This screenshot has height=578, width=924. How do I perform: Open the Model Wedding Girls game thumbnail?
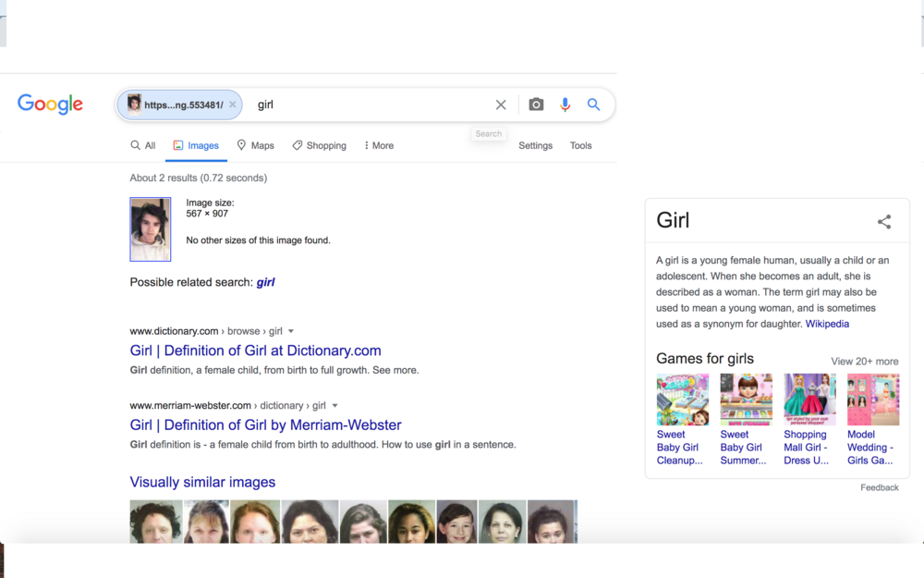pyautogui.click(x=873, y=400)
